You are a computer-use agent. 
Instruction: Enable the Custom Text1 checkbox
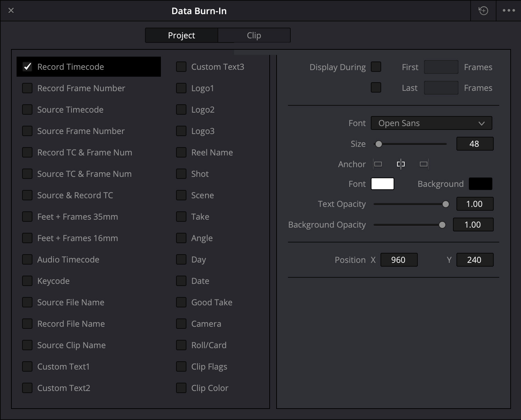[27, 366]
